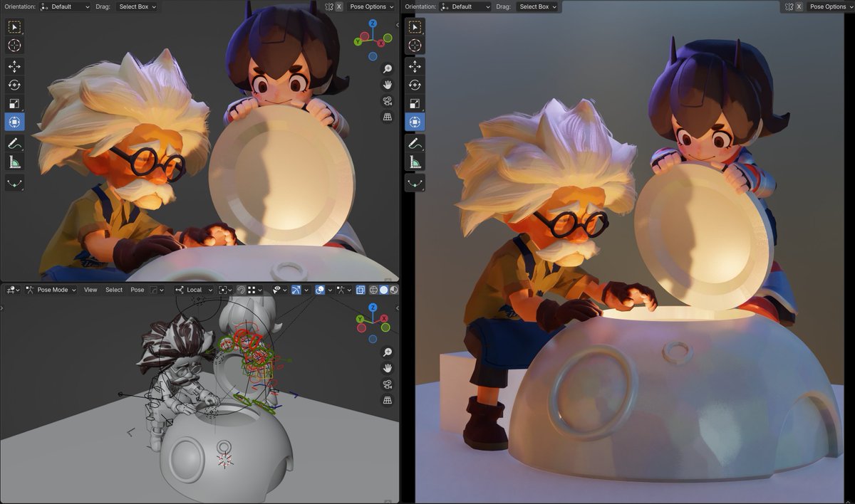Select the Move tool in right viewport
855x504 pixels.
pyautogui.click(x=415, y=66)
